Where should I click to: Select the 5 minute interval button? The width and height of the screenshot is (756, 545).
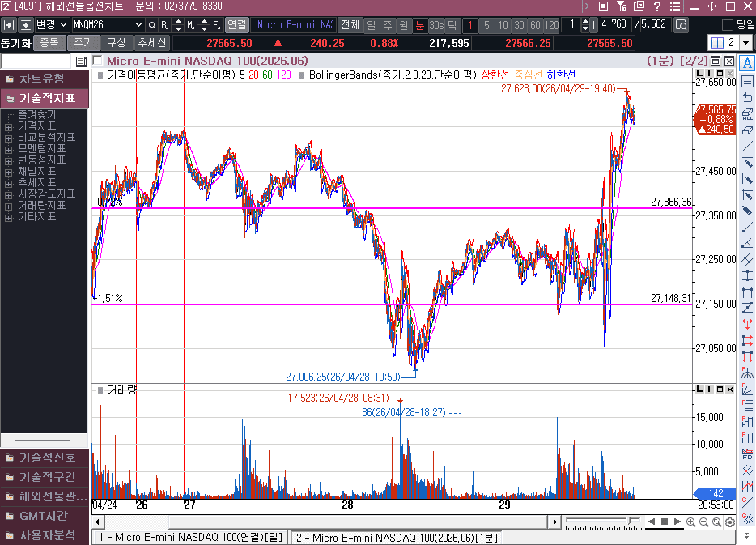click(486, 25)
